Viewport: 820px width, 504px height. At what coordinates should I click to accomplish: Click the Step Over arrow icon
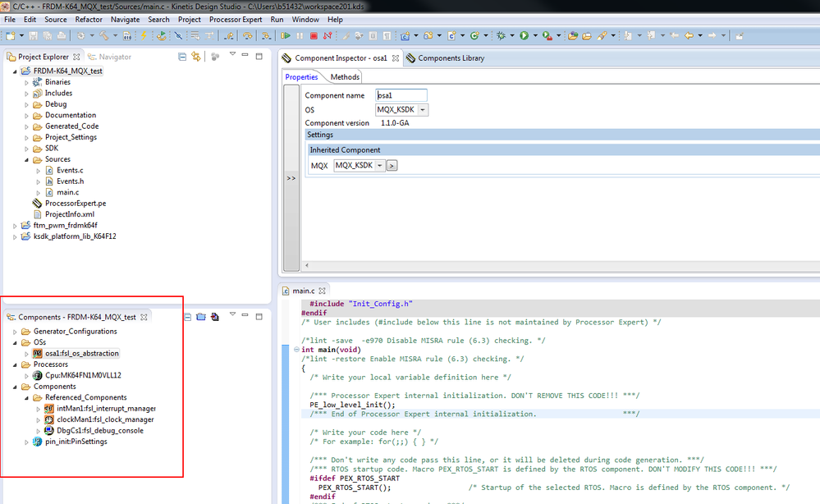pyautogui.click(x=247, y=35)
